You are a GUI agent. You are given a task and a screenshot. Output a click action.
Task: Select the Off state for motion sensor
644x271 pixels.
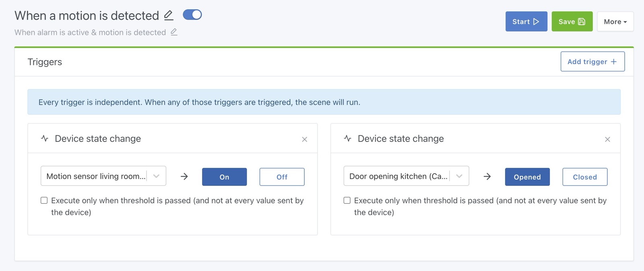tap(282, 177)
